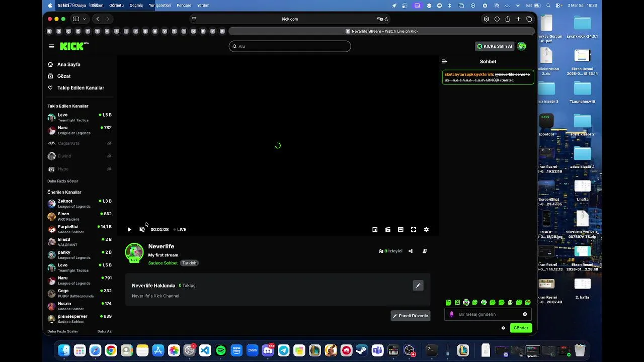This screenshot has width=644, height=362.
Task: Open Görüntü menu in menu bar
Action: click(116, 6)
